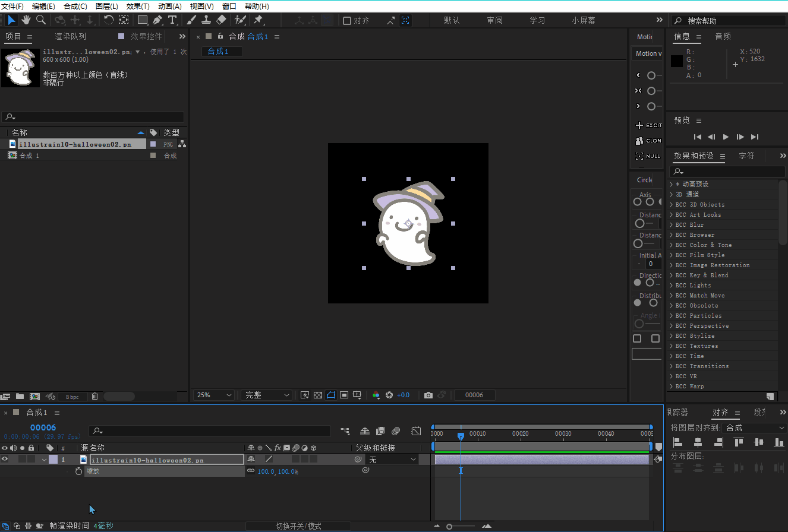Viewport: 788px width, 532px height.
Task: Hide the illustrain10-halloween02 layer with its eye icon
Action: point(5,459)
